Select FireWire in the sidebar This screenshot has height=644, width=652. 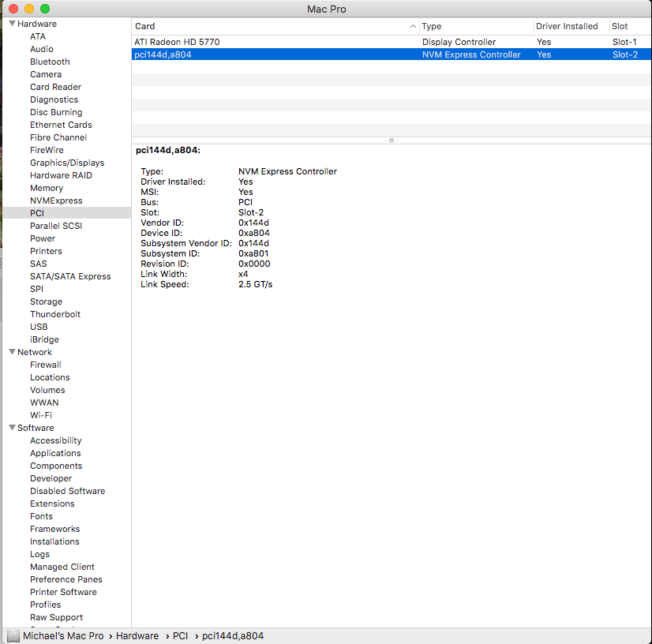point(47,150)
